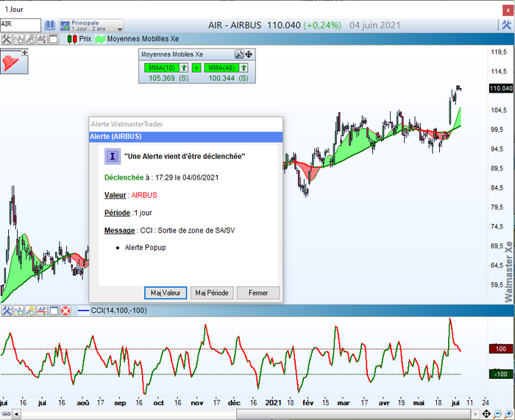515x420 pixels.
Task: Remove CCI panel with red X icon
Action: click(65, 310)
